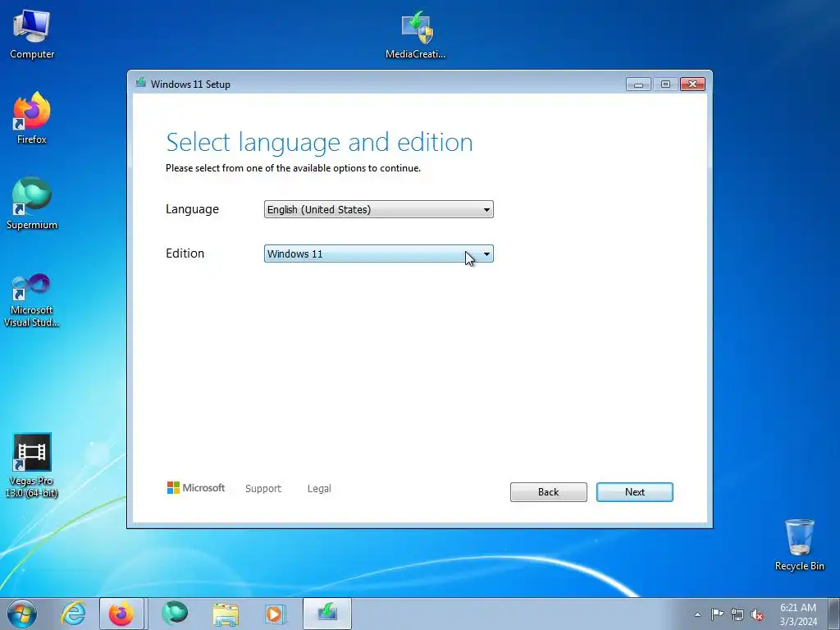Open Windows Explorer from the taskbar
840x630 pixels.
click(226, 614)
